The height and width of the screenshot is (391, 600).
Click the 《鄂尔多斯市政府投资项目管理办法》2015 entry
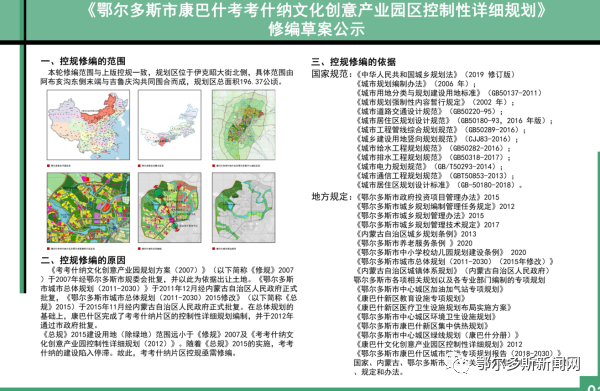click(x=428, y=197)
